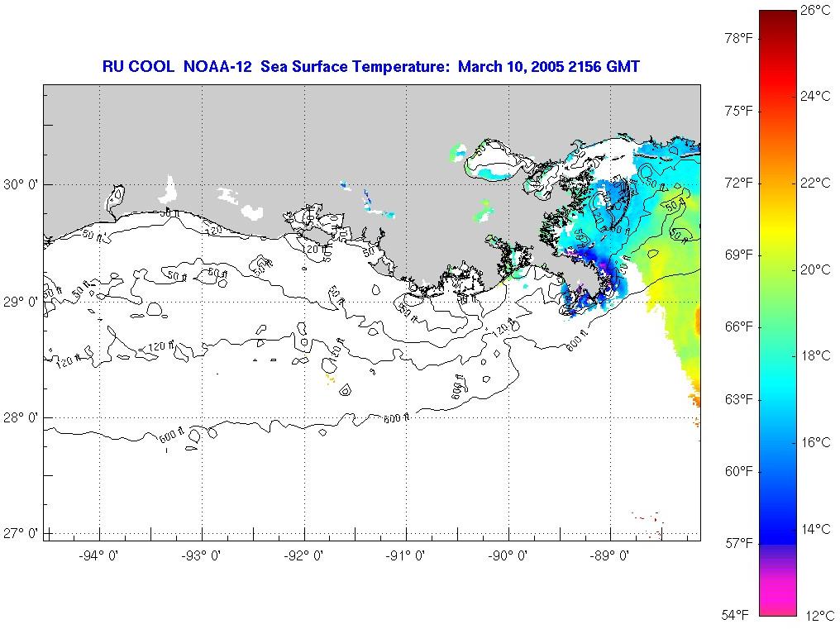Click the 60°F scale label
Viewport: 840px width, 629px height.
click(x=738, y=471)
